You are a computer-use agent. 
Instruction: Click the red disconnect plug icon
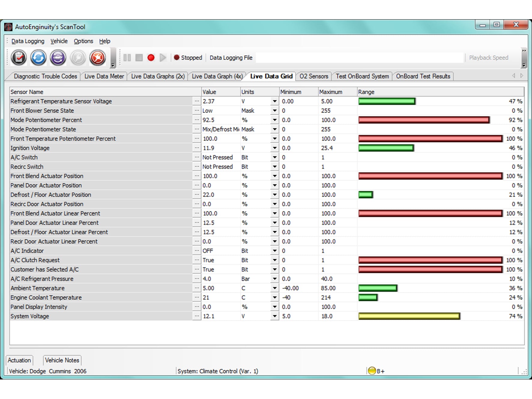98,58
